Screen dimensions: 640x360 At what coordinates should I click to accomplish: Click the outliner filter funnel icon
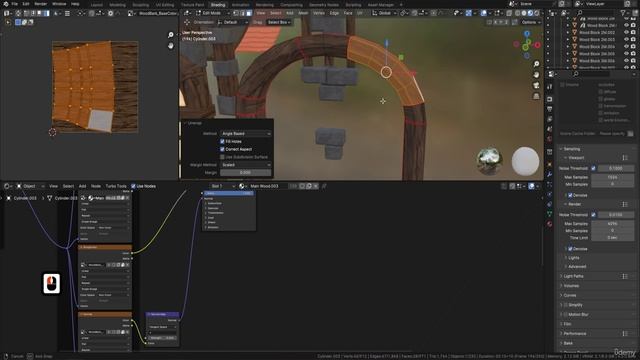[x=624, y=13]
